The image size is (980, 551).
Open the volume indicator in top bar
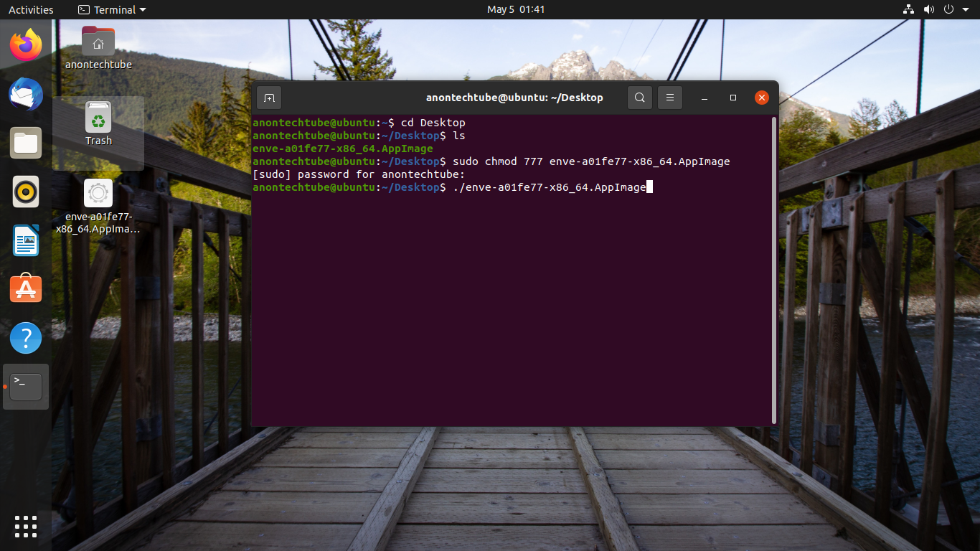(x=928, y=9)
